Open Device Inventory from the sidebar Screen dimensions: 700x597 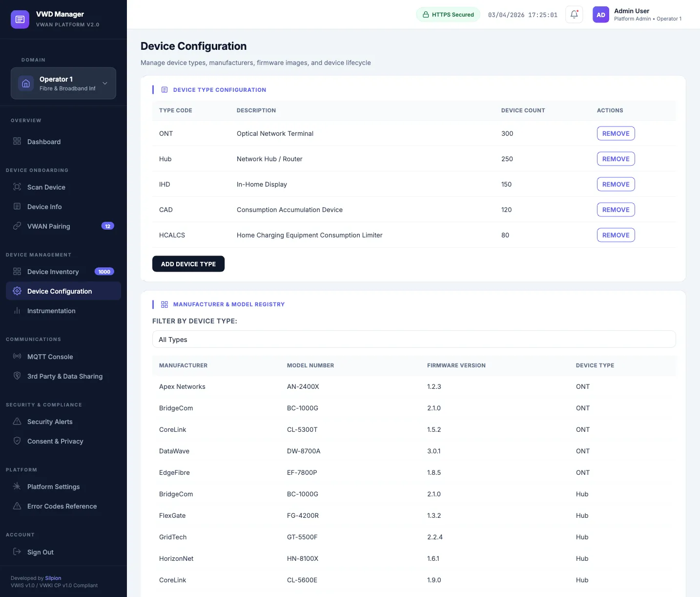click(53, 272)
